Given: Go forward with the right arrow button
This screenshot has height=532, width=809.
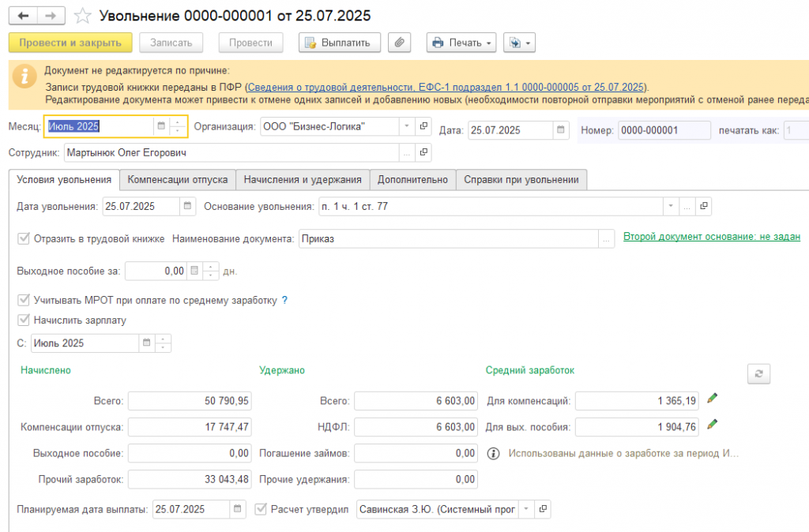Looking at the screenshot, I should (51, 16).
